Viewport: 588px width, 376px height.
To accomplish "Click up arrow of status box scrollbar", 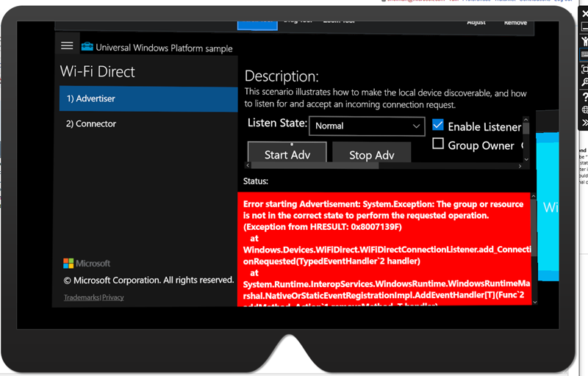I will point(534,196).
